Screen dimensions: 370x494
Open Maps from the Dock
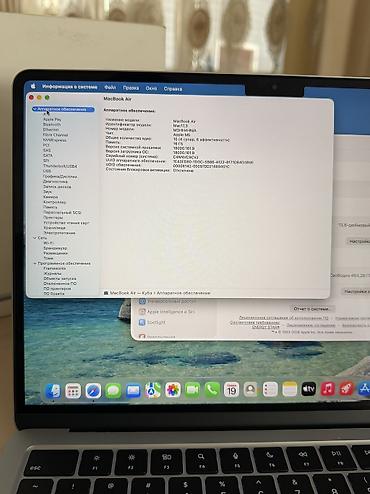(153, 390)
